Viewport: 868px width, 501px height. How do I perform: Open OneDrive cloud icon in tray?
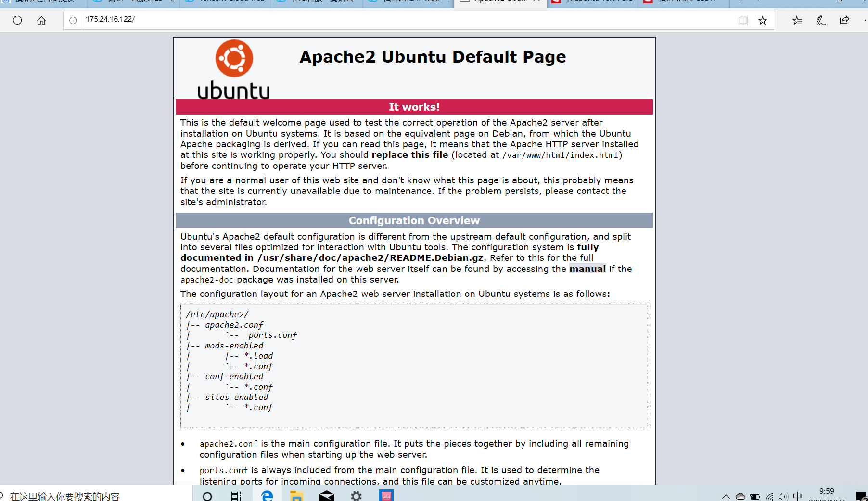pyautogui.click(x=740, y=496)
